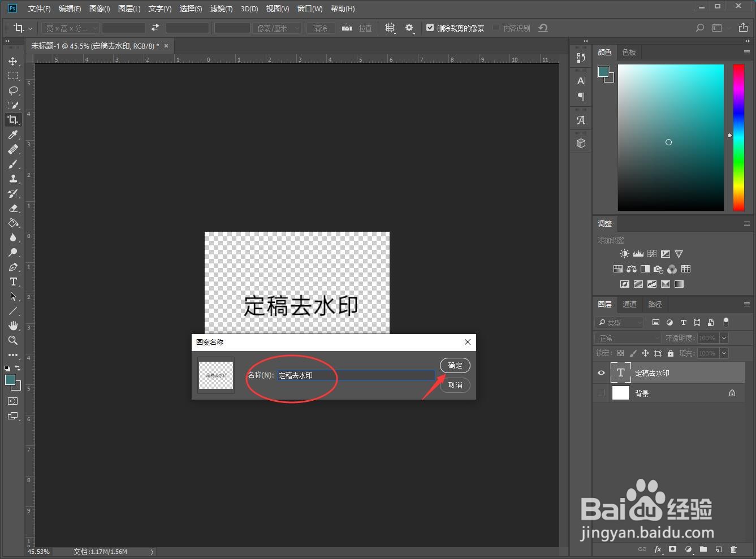Switch to the 通道 tab
The height and width of the screenshot is (559, 756).
pyautogui.click(x=629, y=304)
